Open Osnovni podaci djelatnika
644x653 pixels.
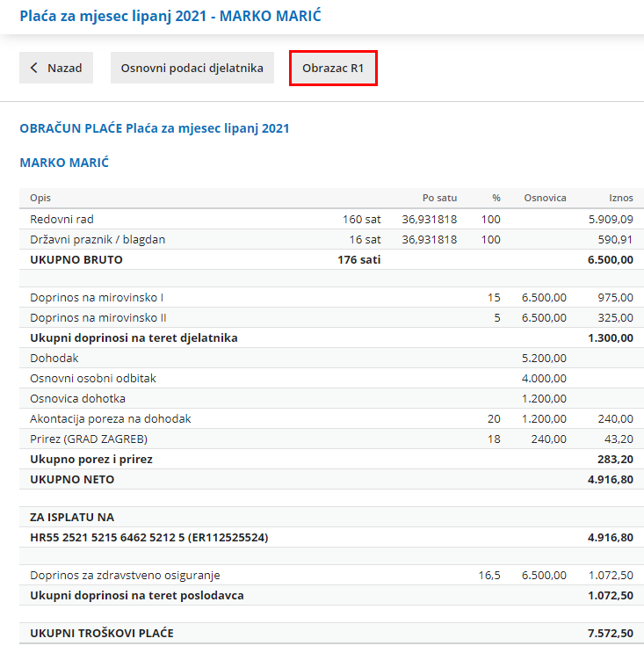click(x=192, y=68)
